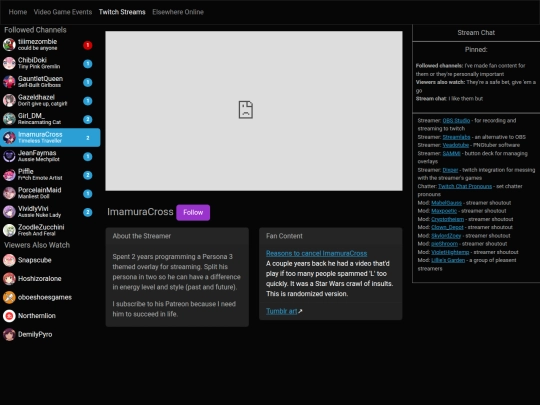Image resolution: width=540 pixels, height=405 pixels.
Task: Click the blue badge next to Piffle
Action: point(87,175)
